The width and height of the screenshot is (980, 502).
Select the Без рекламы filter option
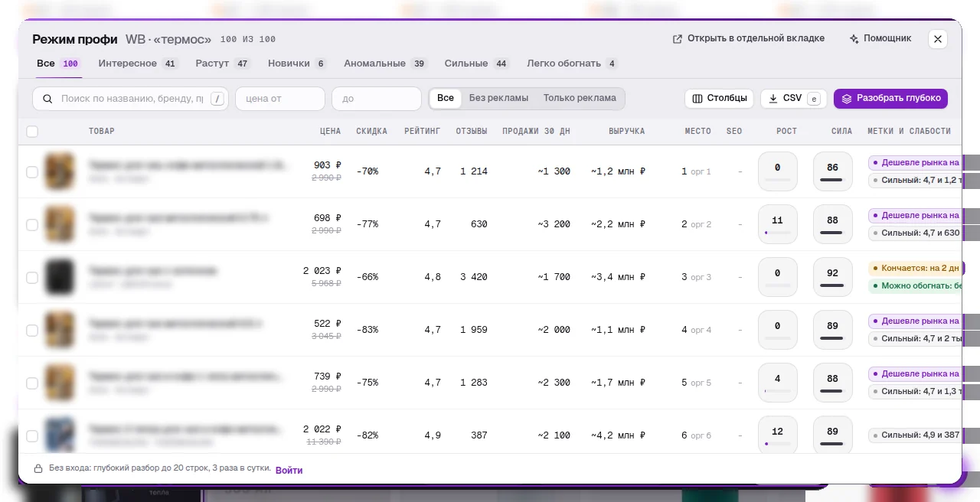(498, 98)
